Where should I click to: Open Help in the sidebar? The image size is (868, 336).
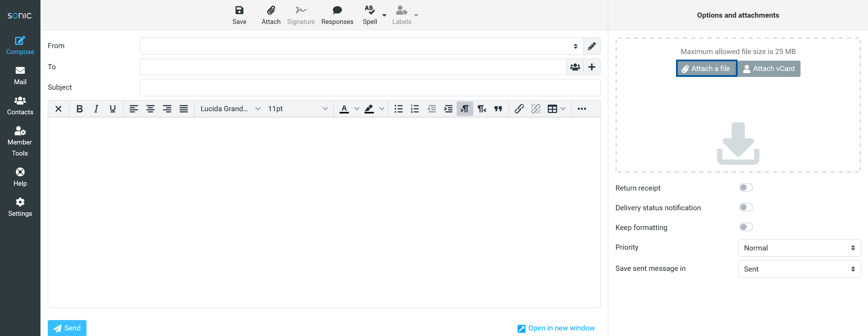click(20, 177)
